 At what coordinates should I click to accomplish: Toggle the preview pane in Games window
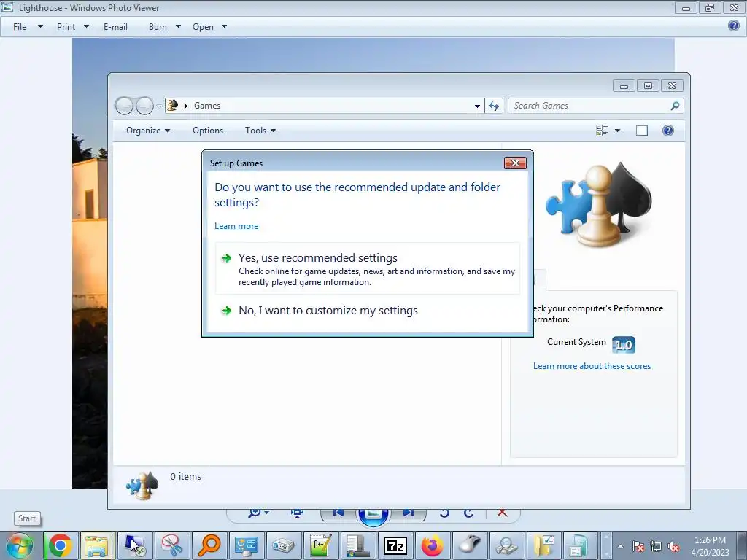coord(642,131)
